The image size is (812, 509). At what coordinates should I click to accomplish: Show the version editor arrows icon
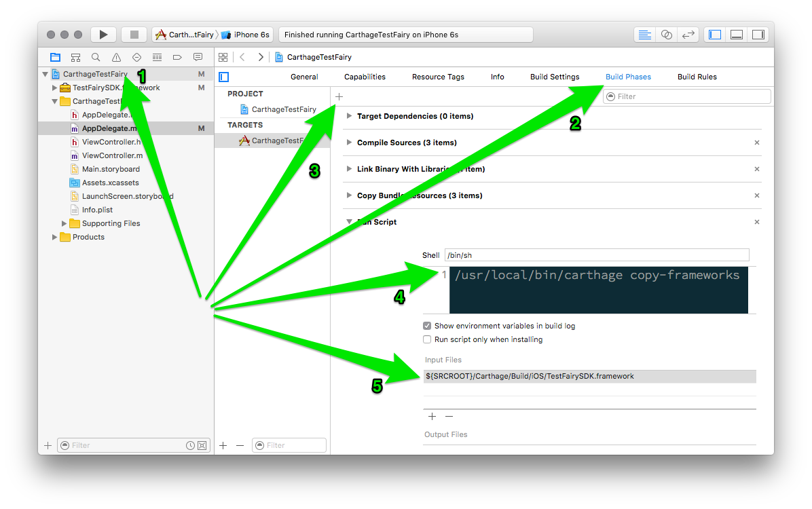pos(688,35)
